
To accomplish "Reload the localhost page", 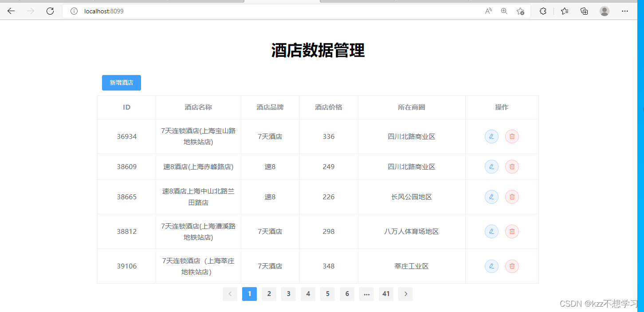I will 50,11.
